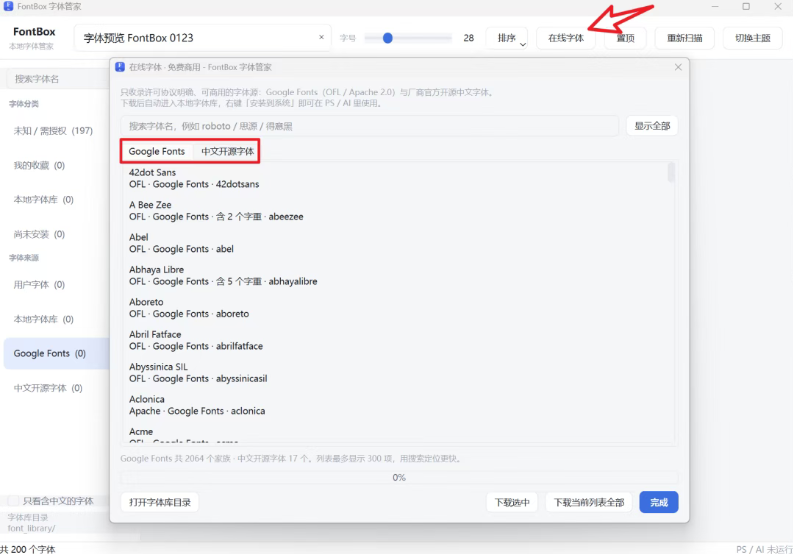Click the 置顶 pin-on-top button
Viewport: 793px width, 554px height.
[626, 38]
